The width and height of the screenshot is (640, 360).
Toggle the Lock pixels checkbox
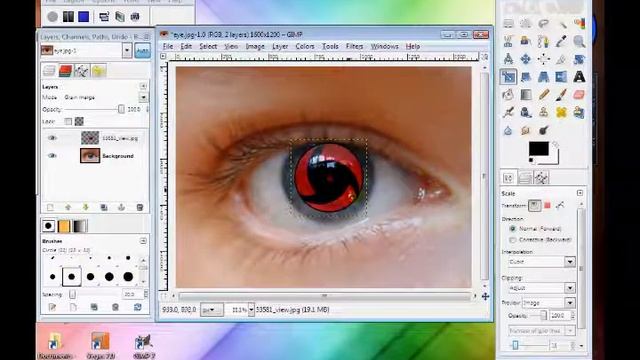68,121
